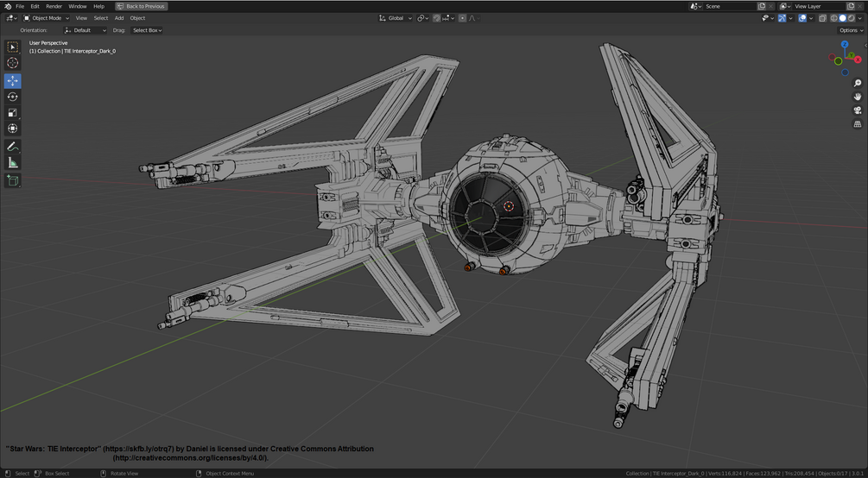Image resolution: width=868 pixels, height=478 pixels.
Task: Toggle viewport gizmos visibility
Action: point(782,18)
